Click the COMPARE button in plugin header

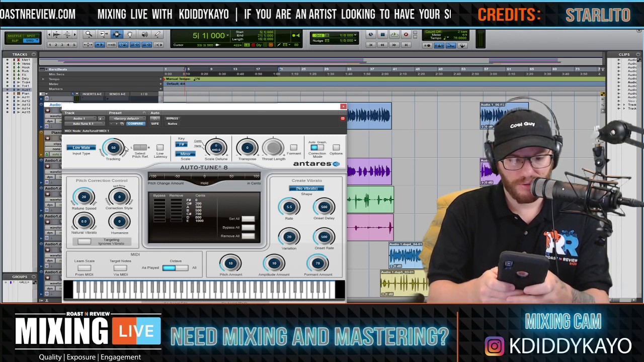click(135, 124)
